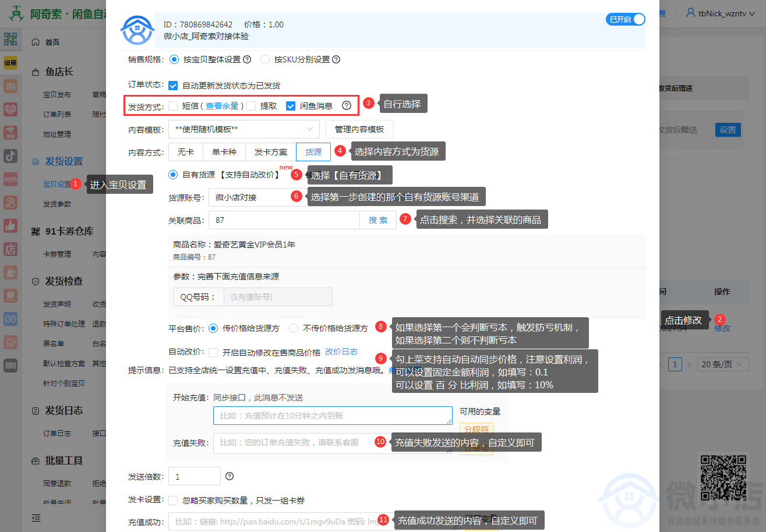Click the green Aqisuo logo icon
The height and width of the screenshot is (532, 766).
(x=16, y=13)
